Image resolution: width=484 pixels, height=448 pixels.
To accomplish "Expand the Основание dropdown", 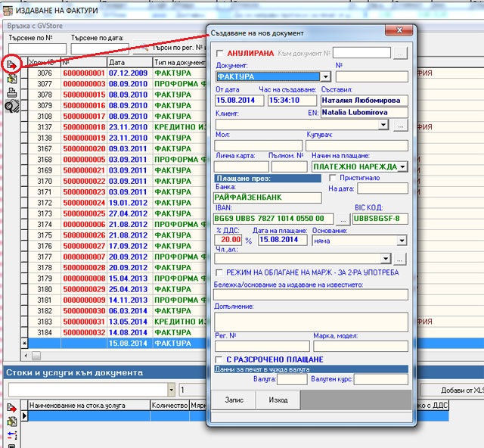I will [402, 241].
